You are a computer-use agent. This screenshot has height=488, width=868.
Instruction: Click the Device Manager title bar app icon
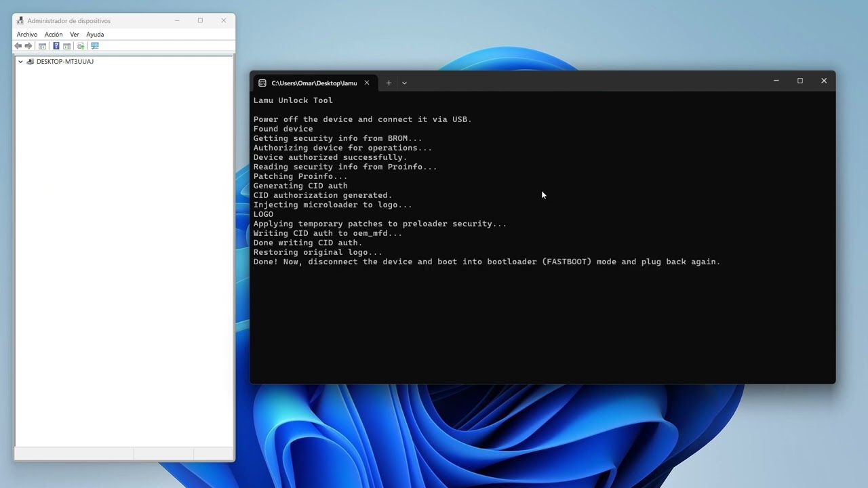pyautogui.click(x=20, y=21)
